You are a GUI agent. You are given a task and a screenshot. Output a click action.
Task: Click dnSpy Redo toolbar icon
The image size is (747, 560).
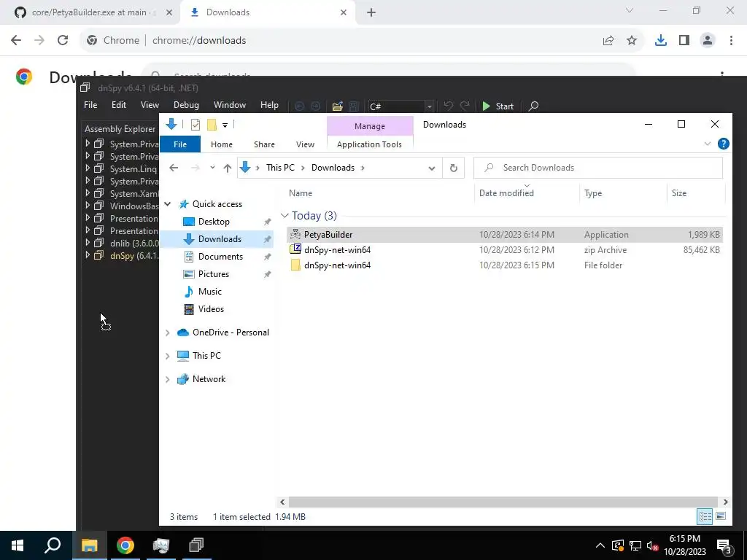(465, 106)
